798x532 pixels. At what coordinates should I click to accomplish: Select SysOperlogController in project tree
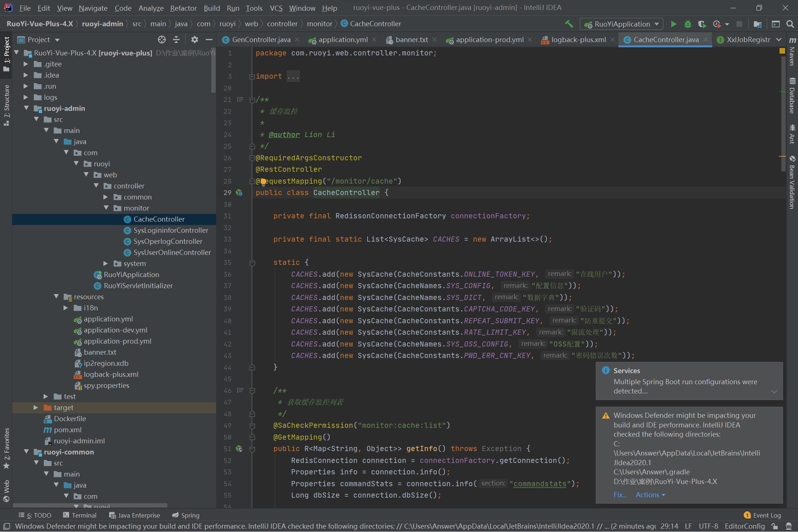point(168,241)
